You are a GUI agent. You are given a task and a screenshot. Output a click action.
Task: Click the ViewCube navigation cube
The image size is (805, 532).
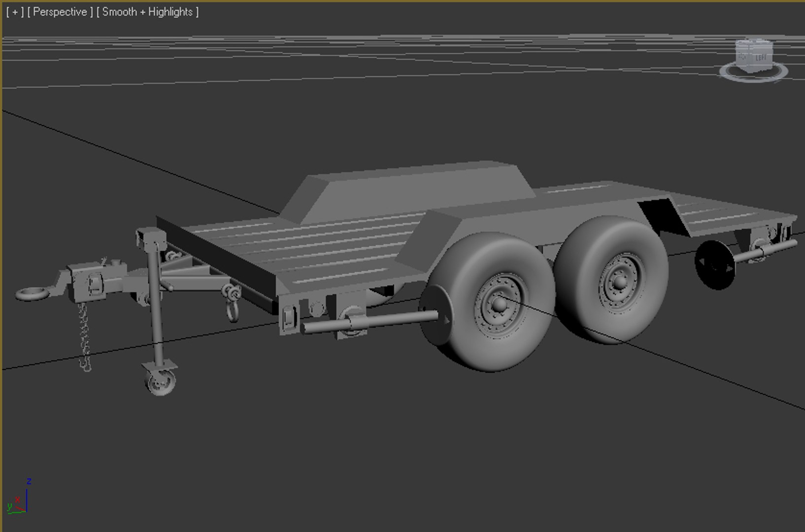[x=754, y=56]
